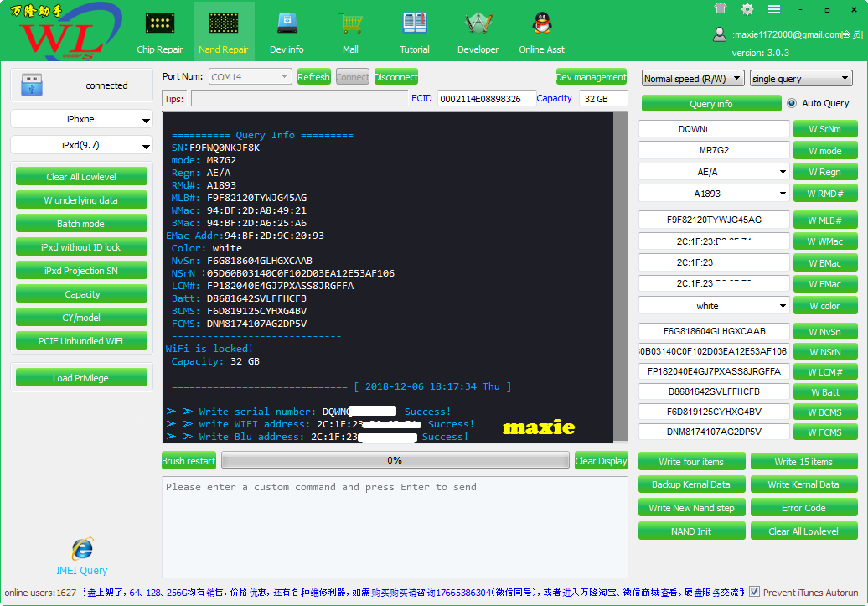Click Write 15 items button

pyautogui.click(x=803, y=462)
